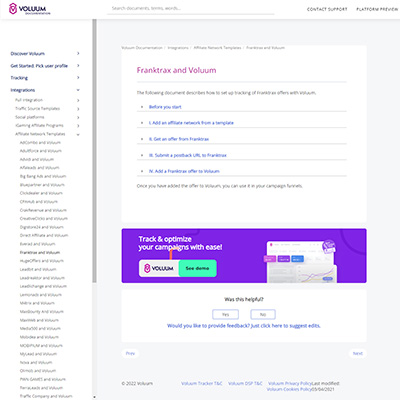Expand the Tracking section chevron
This screenshot has width=400, height=400.
[x=78, y=78]
